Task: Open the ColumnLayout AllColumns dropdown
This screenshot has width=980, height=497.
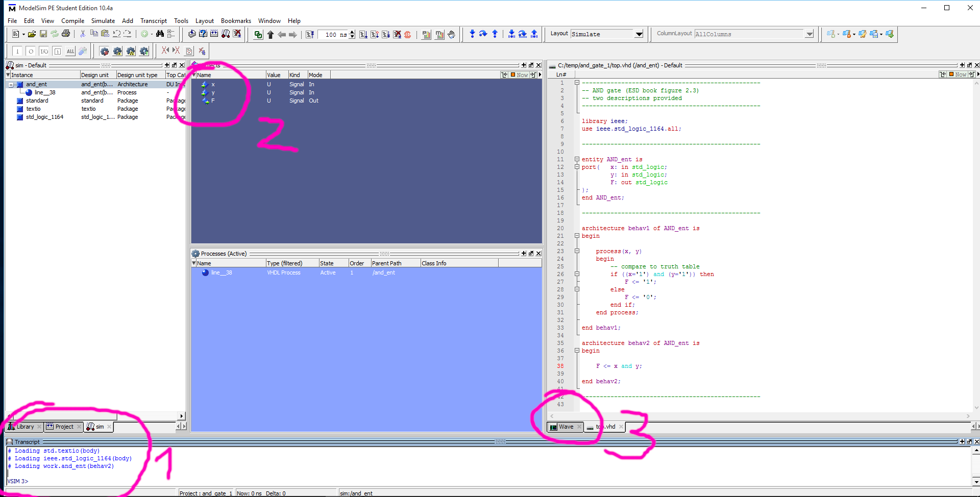Action: (x=809, y=34)
